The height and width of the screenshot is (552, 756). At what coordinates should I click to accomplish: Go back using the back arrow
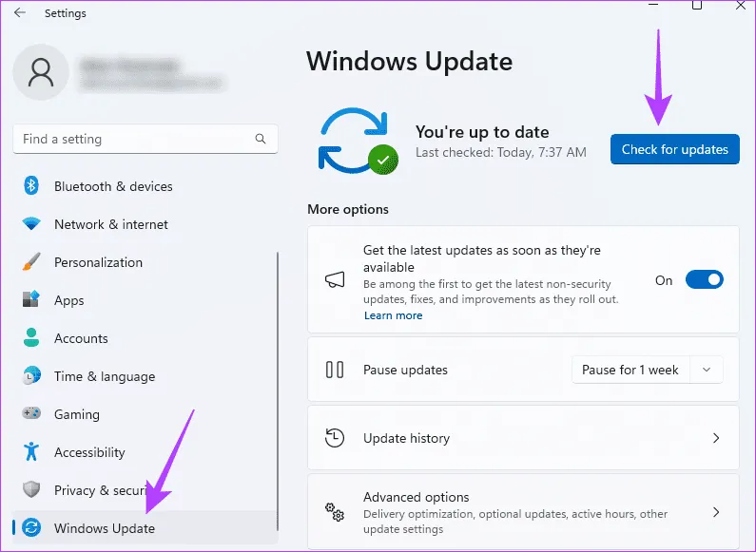[20, 13]
